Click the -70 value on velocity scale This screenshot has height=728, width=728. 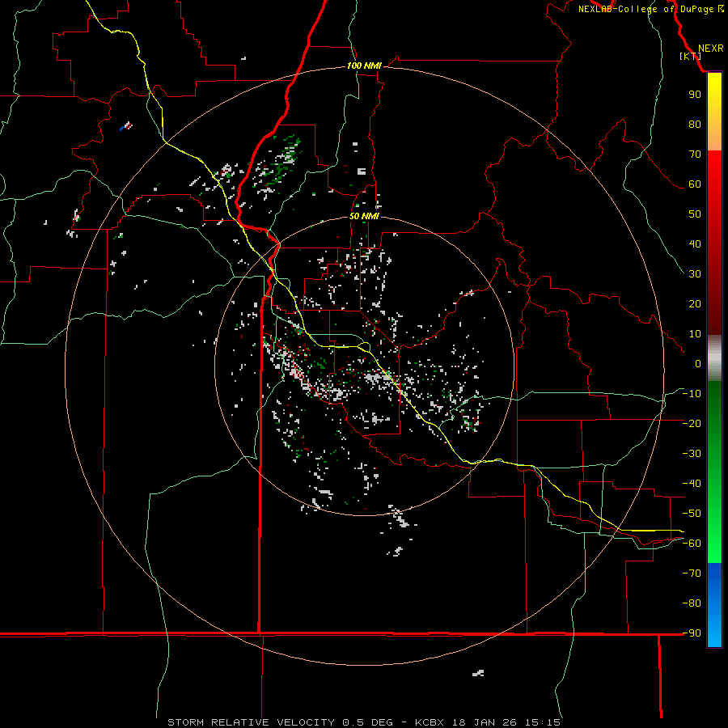point(692,574)
